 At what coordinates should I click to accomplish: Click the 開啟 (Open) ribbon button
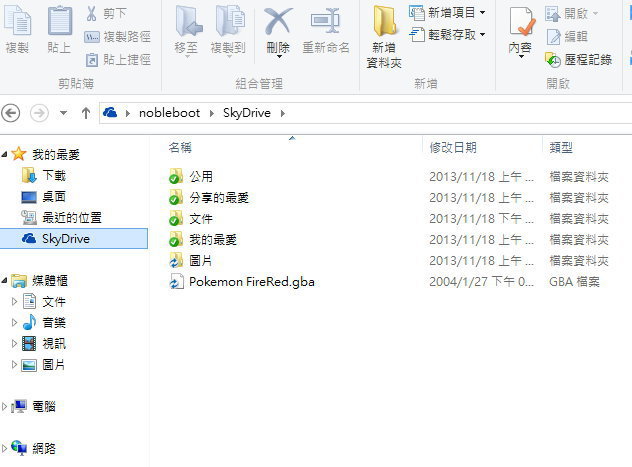(572, 14)
